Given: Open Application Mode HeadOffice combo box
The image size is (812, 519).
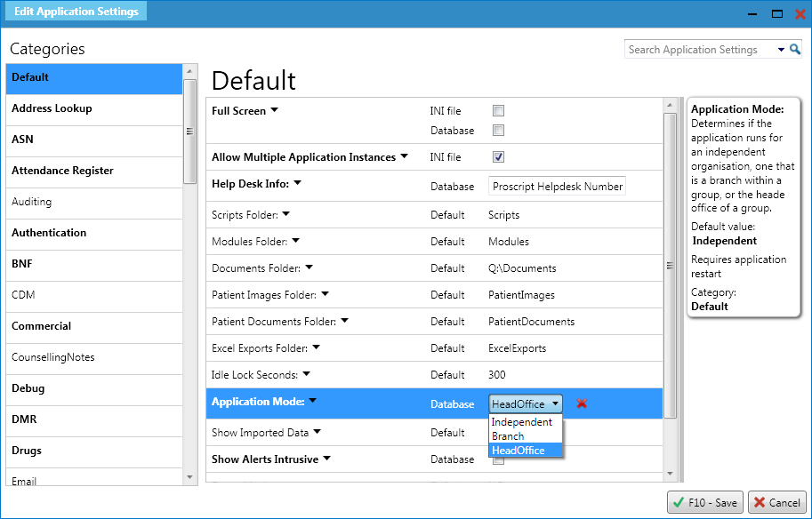Looking at the screenshot, I should 525,403.
